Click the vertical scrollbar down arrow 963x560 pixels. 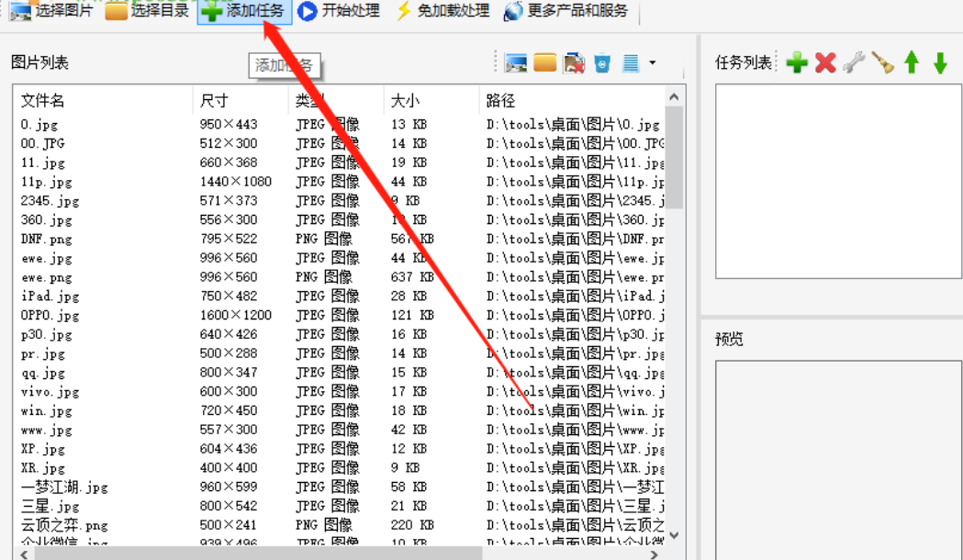pos(674,535)
